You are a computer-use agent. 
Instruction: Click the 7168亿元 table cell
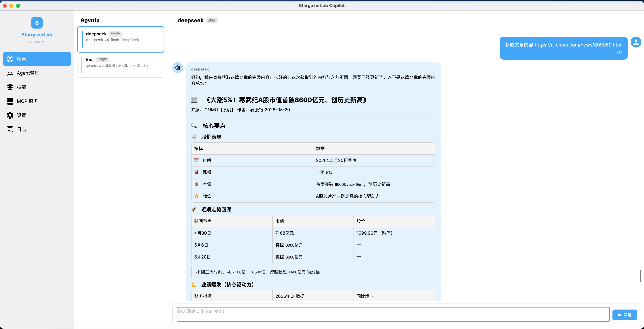click(313, 233)
